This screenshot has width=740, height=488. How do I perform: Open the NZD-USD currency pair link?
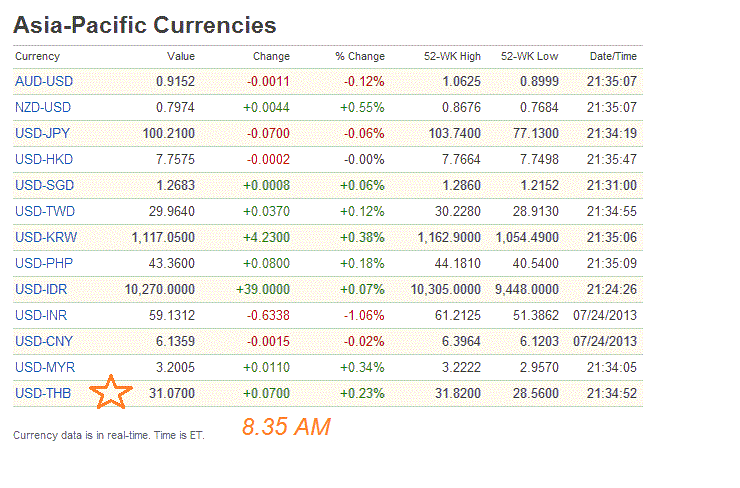(44, 108)
